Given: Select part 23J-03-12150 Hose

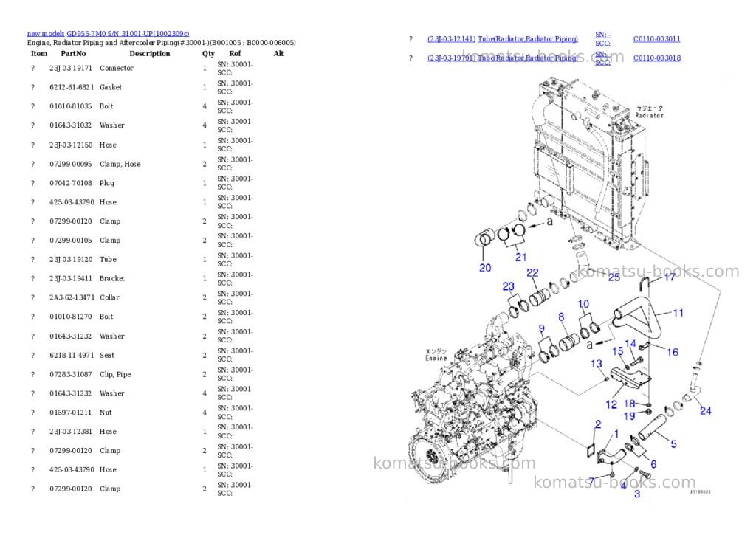Looking at the screenshot, I should tap(70, 145).
